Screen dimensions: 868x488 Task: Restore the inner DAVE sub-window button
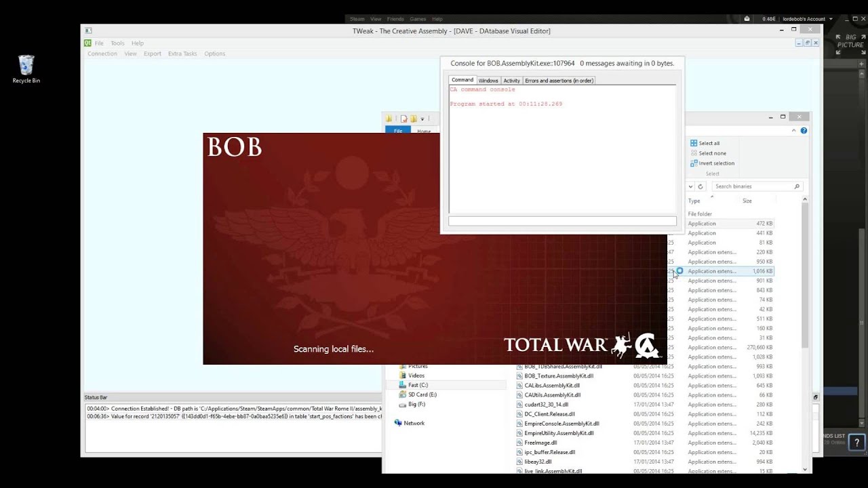click(807, 43)
